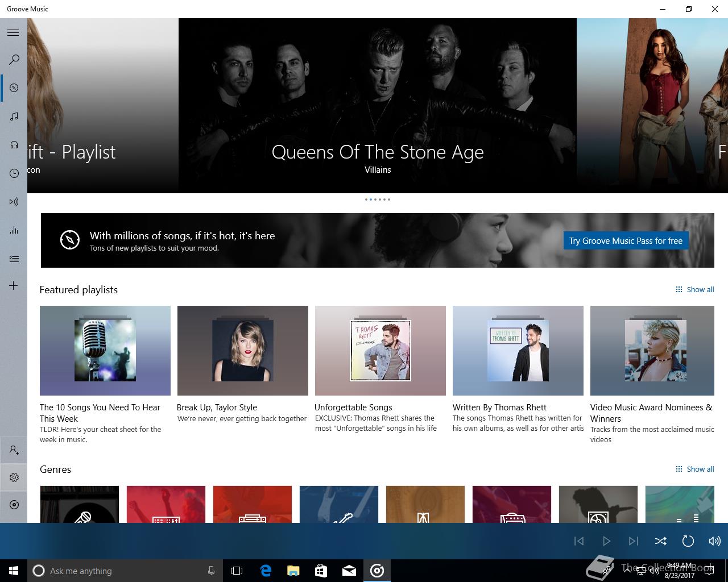Open Settings gear in sidebar
Screen dimensions: 728x582
click(14, 477)
